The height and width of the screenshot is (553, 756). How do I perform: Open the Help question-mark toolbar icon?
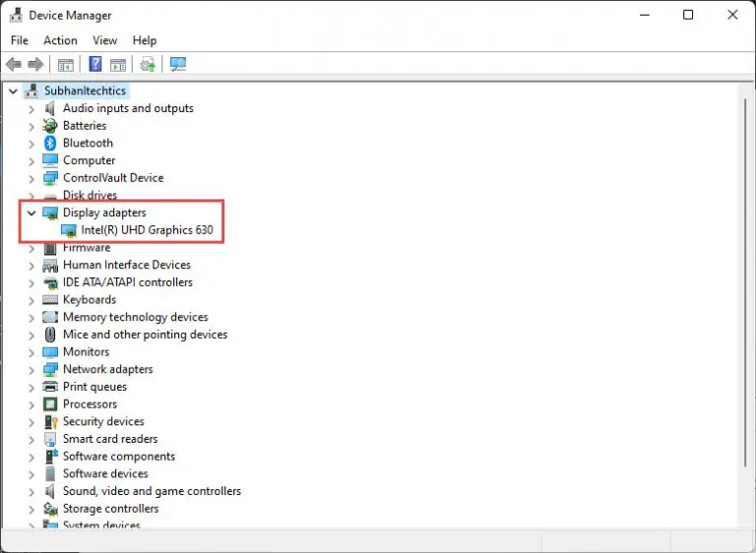click(x=95, y=64)
